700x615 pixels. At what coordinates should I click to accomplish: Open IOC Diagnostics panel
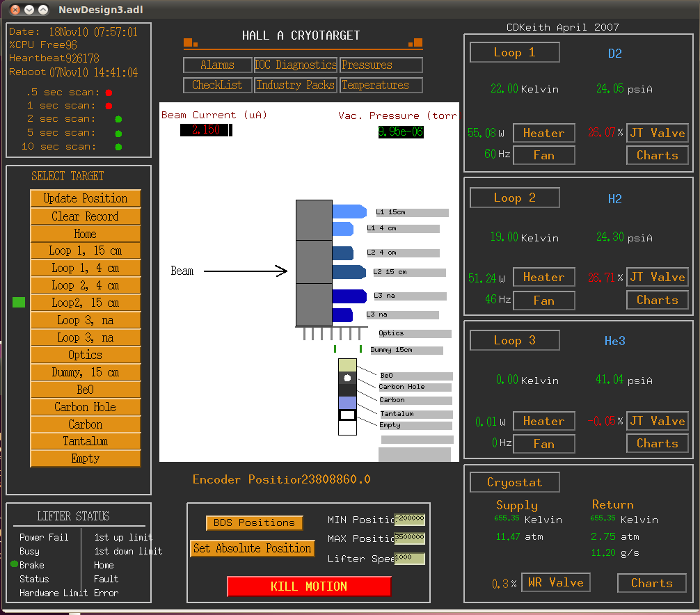(x=296, y=65)
